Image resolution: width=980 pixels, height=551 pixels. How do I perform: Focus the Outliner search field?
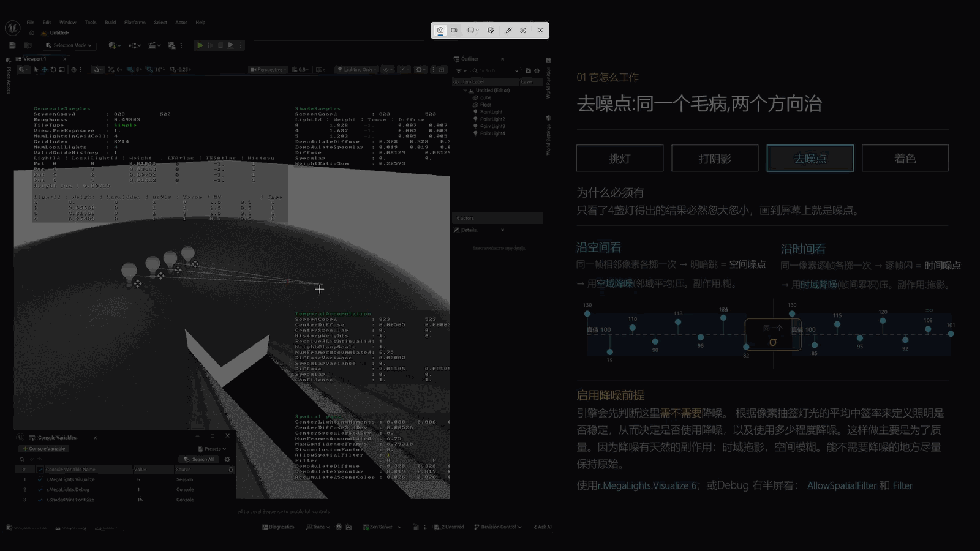[495, 70]
